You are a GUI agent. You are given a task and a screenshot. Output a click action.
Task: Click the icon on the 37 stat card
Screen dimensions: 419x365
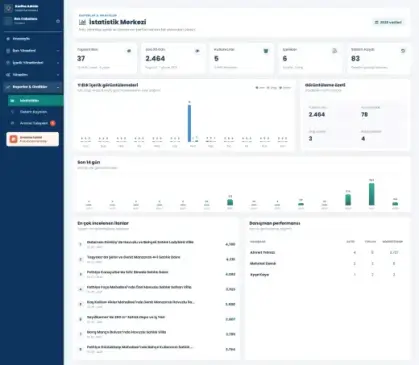tap(129, 51)
